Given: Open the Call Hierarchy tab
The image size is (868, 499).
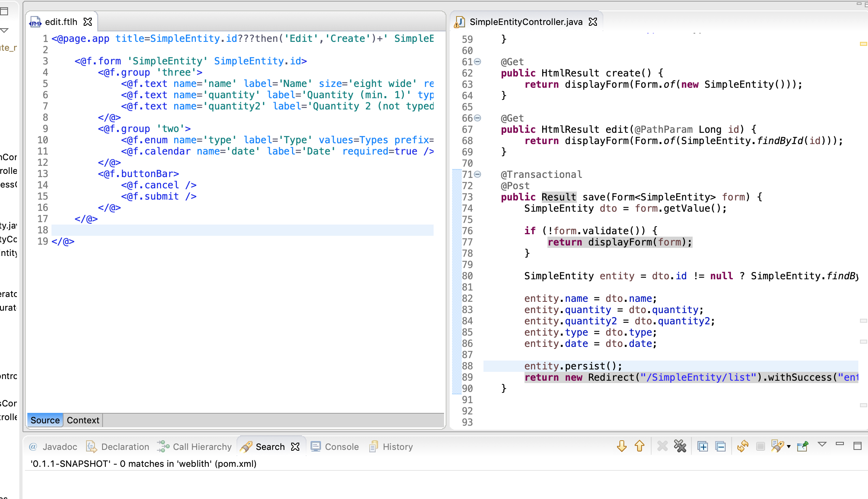Looking at the screenshot, I should point(202,447).
